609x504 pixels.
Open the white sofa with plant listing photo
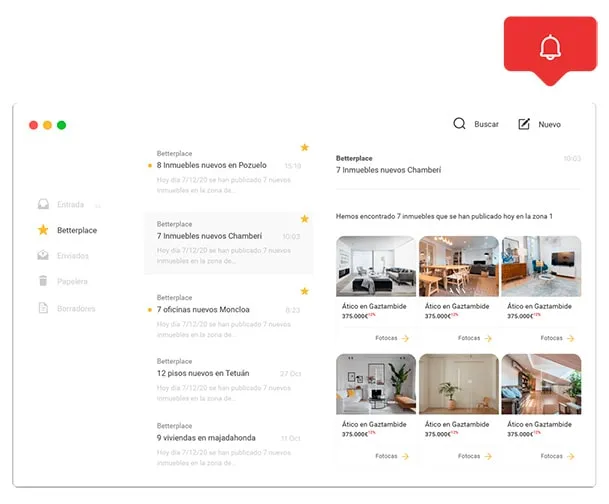376,384
